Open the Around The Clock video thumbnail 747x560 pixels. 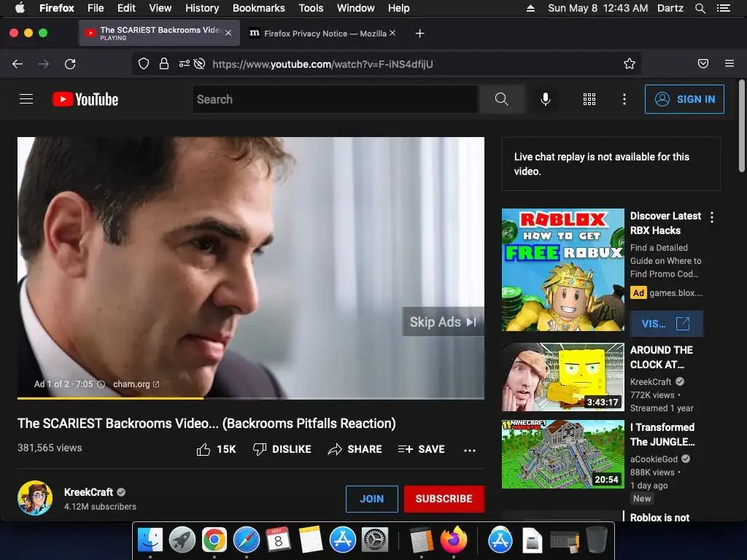click(x=562, y=377)
